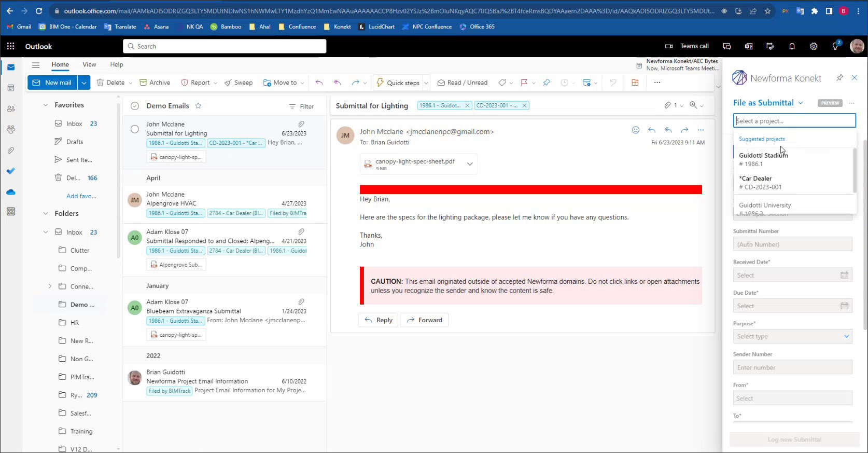This screenshot has height=453, width=868.
Task: Collapse the Folders section
Action: click(x=45, y=213)
